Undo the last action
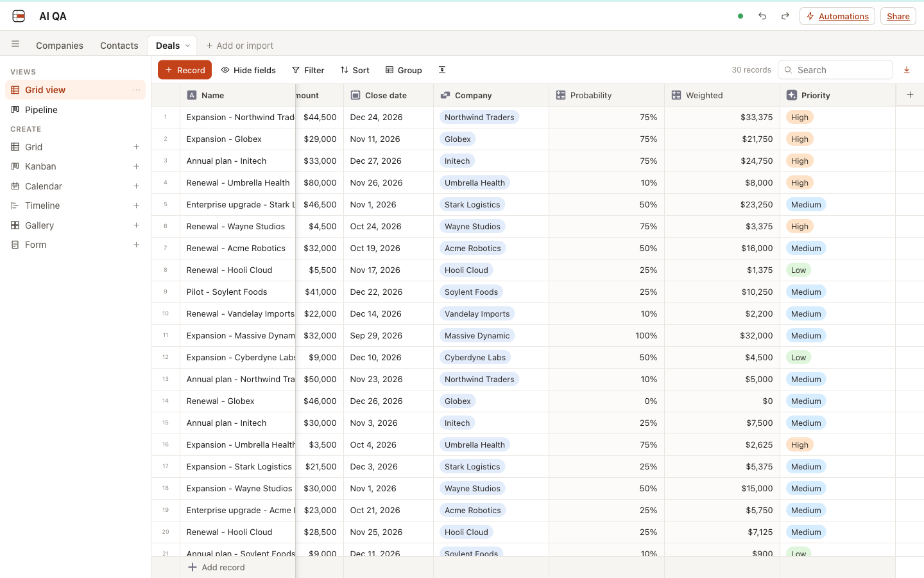This screenshot has height=578, width=924. pos(762,16)
